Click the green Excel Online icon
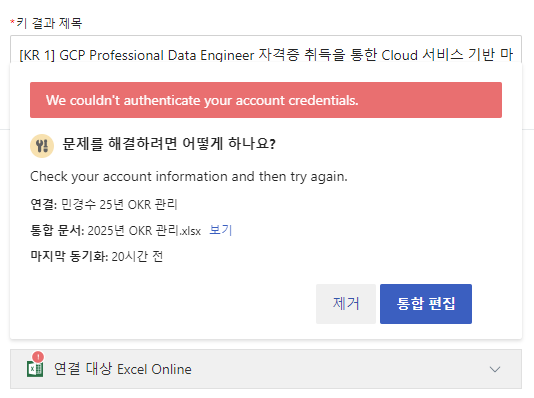Image resolution: width=534 pixels, height=398 pixels. (x=35, y=369)
